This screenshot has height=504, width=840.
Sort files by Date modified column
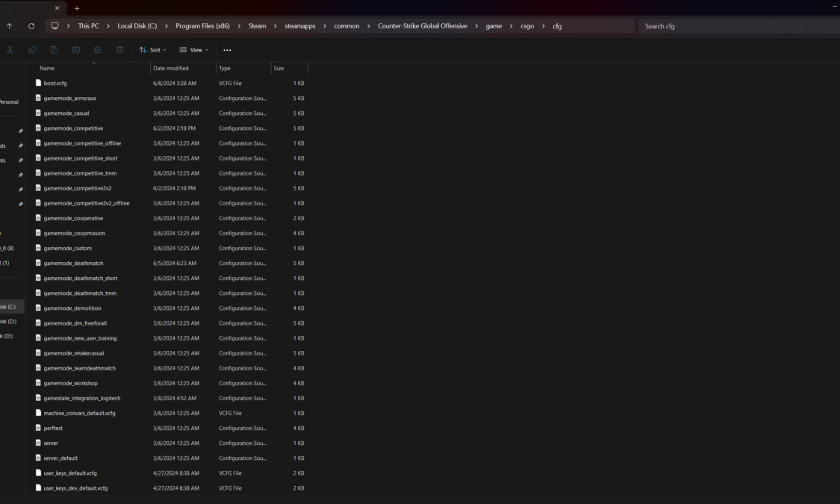point(171,68)
